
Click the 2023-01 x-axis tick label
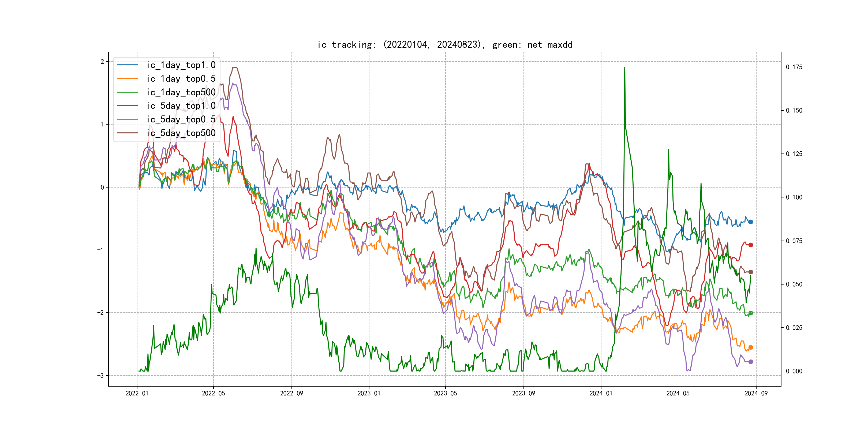[369, 393]
